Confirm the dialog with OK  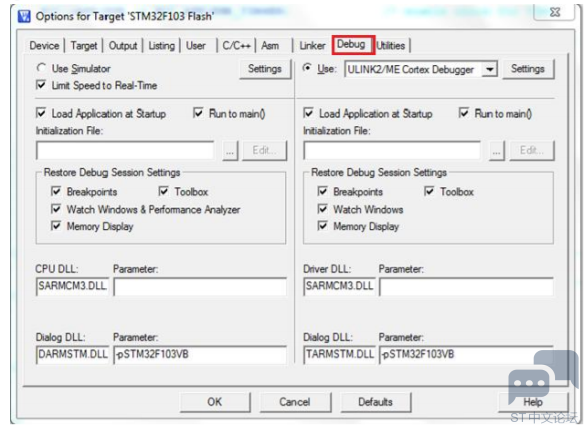[x=215, y=402]
